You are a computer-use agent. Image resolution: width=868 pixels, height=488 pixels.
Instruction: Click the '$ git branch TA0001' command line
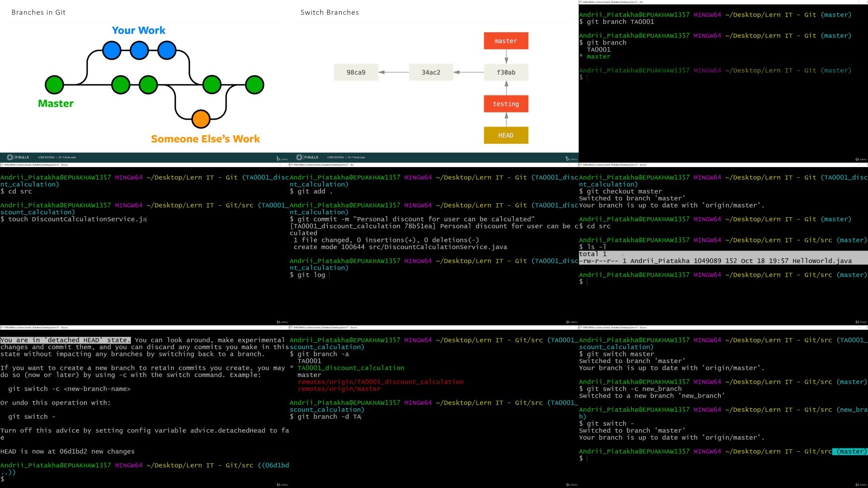click(x=617, y=22)
